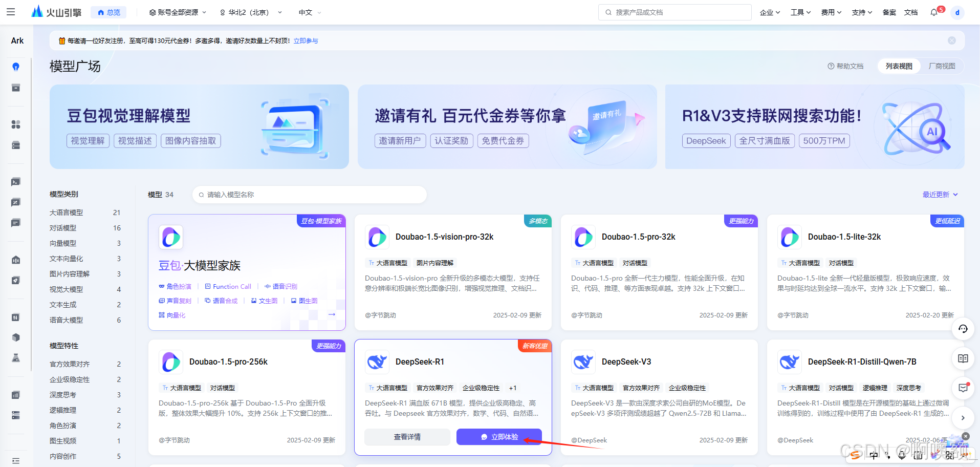Open the 语音识别 link in 豆包 family
The width and height of the screenshot is (980, 467).
[280, 286]
